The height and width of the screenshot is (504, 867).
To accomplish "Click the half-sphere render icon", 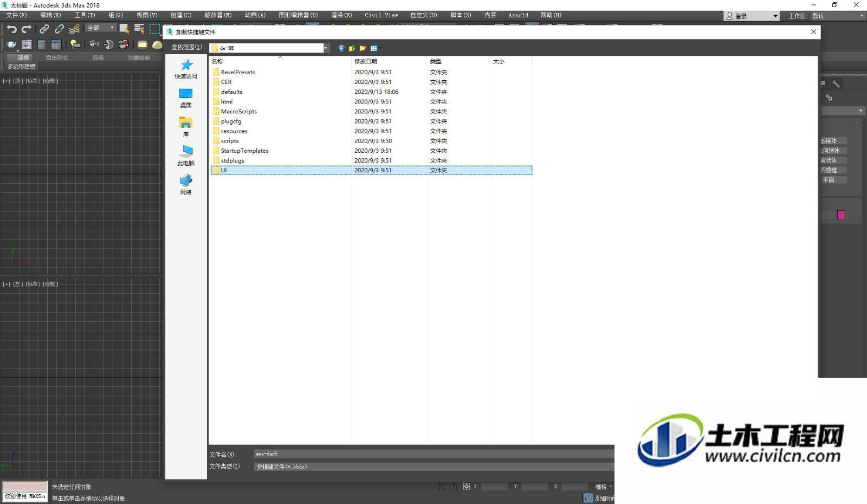I will pyautogui.click(x=108, y=44).
